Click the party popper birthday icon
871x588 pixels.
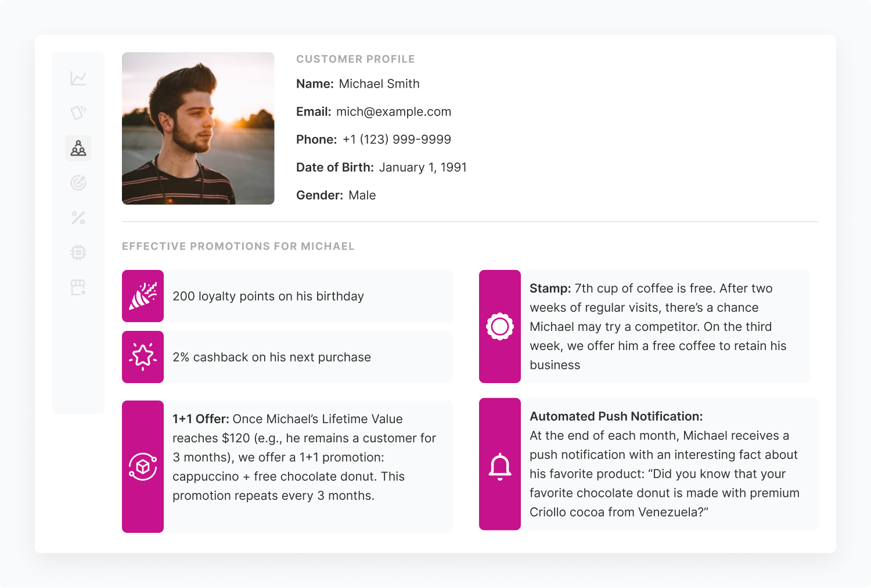tap(143, 296)
